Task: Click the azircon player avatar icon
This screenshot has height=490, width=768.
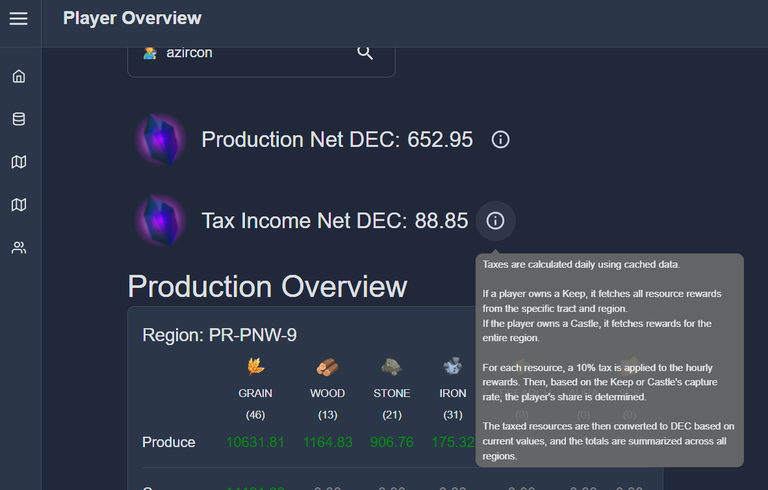Action: click(x=150, y=52)
